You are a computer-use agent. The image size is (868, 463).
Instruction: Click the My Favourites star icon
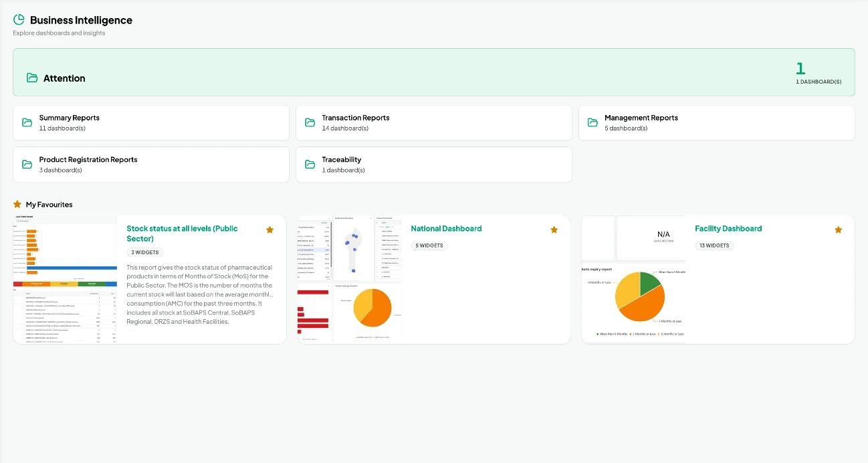pyautogui.click(x=17, y=204)
